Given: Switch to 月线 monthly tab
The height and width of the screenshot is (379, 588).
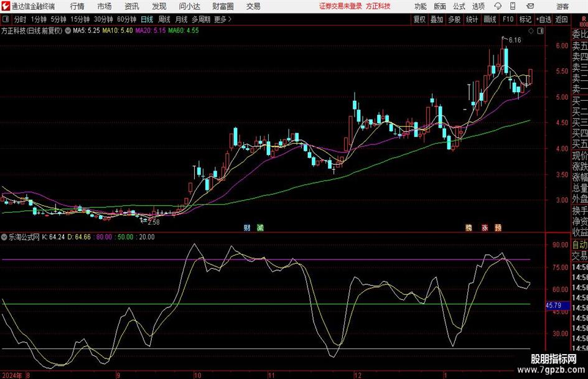Looking at the screenshot, I should pos(182,19).
